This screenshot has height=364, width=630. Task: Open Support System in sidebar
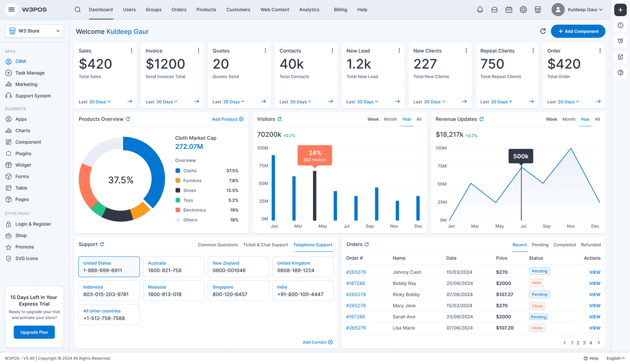[33, 96]
